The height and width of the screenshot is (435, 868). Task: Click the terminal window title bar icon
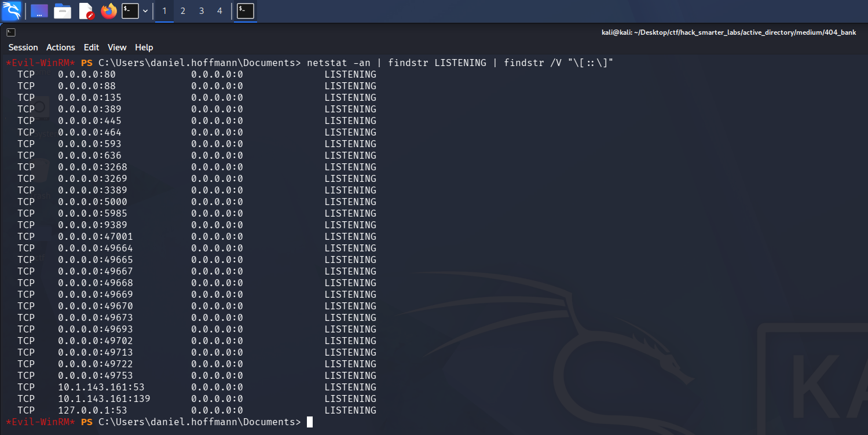point(11,32)
